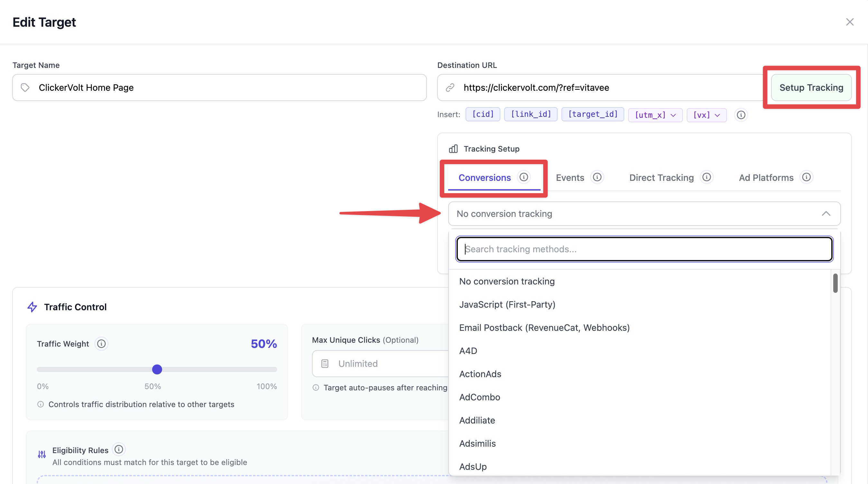The width and height of the screenshot is (868, 484).
Task: Click the Setup Tracking button
Action: (811, 88)
